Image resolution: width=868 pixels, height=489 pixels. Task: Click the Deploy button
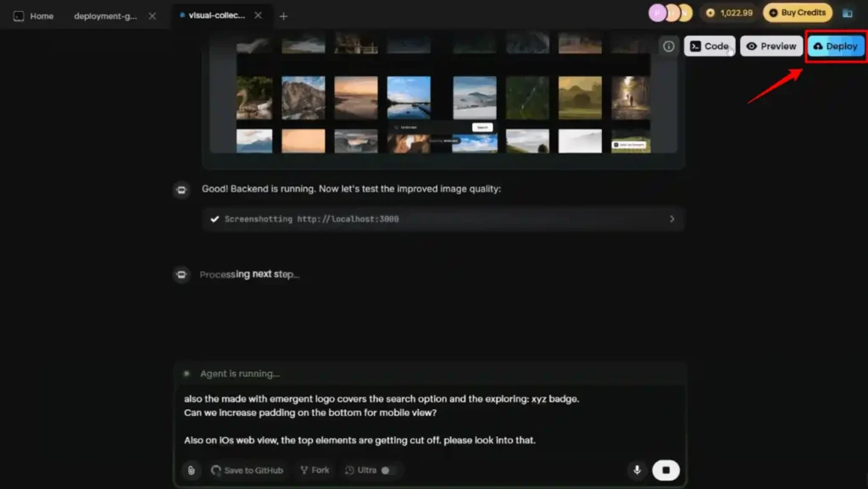pos(835,46)
